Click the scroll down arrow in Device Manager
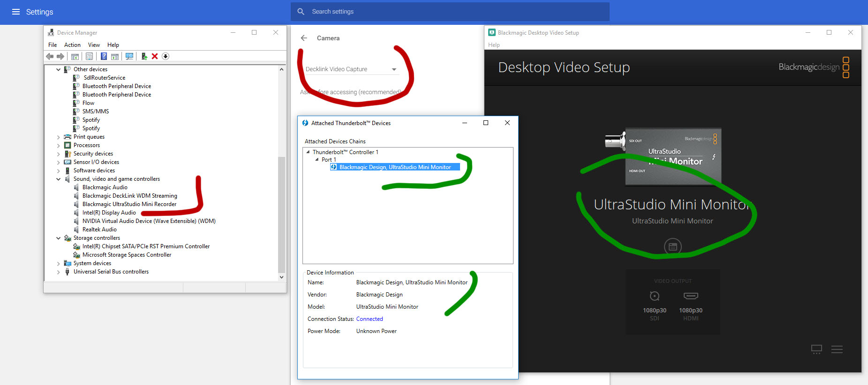The height and width of the screenshot is (385, 868). [281, 277]
